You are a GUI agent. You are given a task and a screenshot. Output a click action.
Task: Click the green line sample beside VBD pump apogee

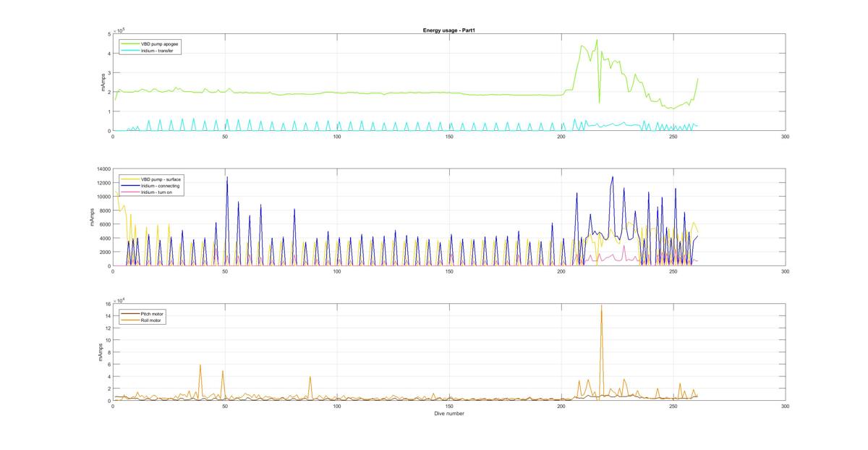130,43
